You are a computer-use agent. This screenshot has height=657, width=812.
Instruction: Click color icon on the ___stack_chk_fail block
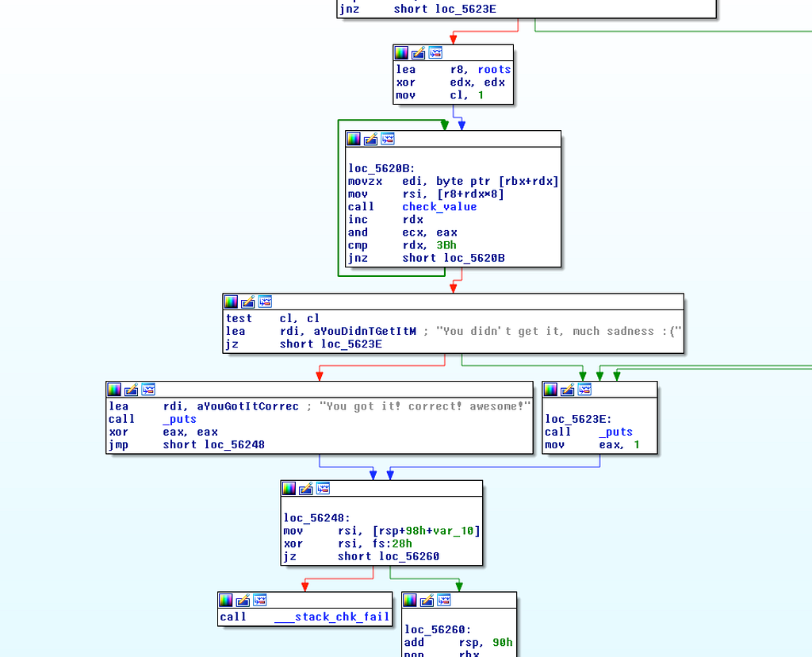pos(226,601)
